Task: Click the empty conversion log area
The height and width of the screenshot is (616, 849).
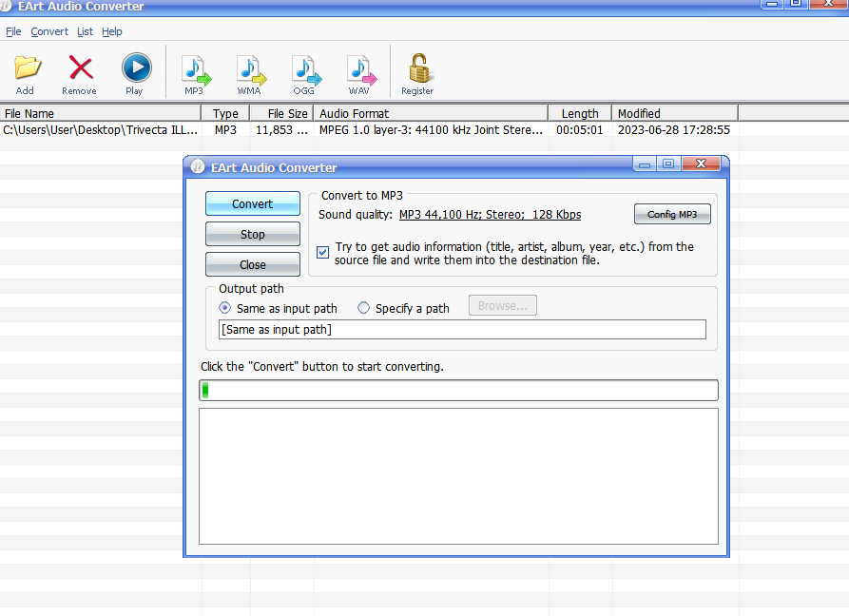Action: tap(458, 476)
